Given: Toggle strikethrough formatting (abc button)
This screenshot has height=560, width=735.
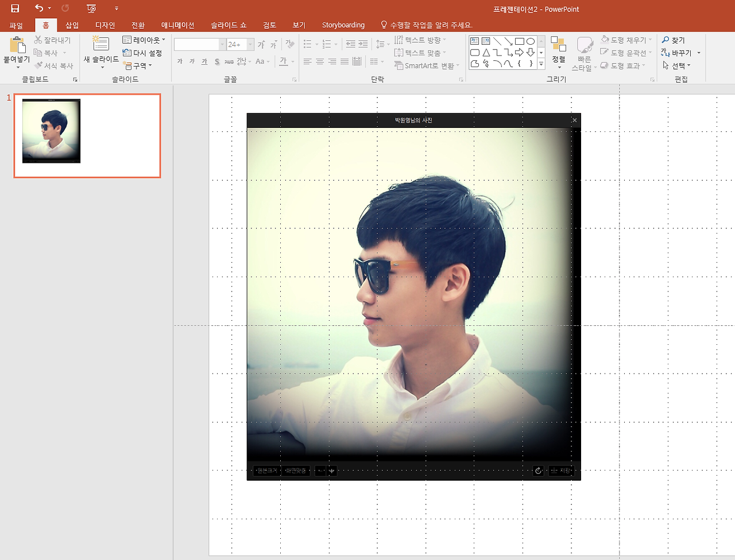Looking at the screenshot, I should coord(229,61).
